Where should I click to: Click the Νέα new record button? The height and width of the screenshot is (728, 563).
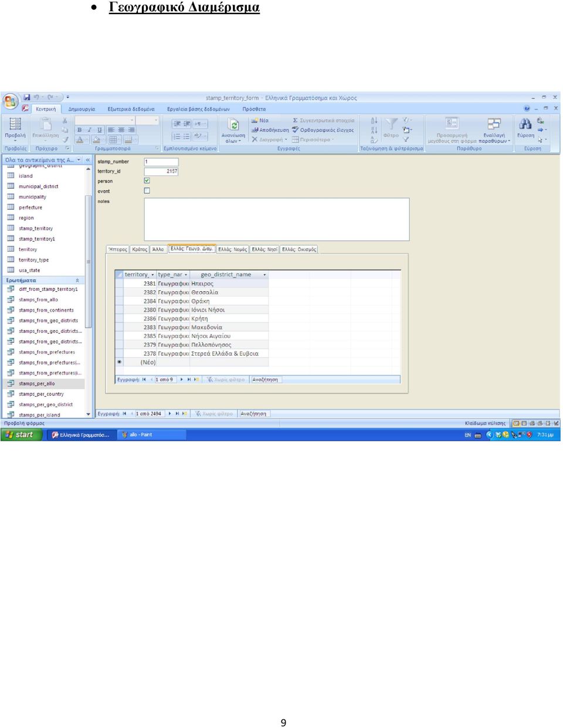pos(260,120)
